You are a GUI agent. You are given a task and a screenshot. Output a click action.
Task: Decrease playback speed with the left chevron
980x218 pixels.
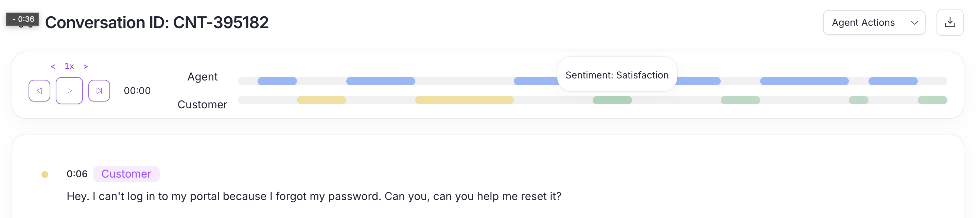click(53, 66)
